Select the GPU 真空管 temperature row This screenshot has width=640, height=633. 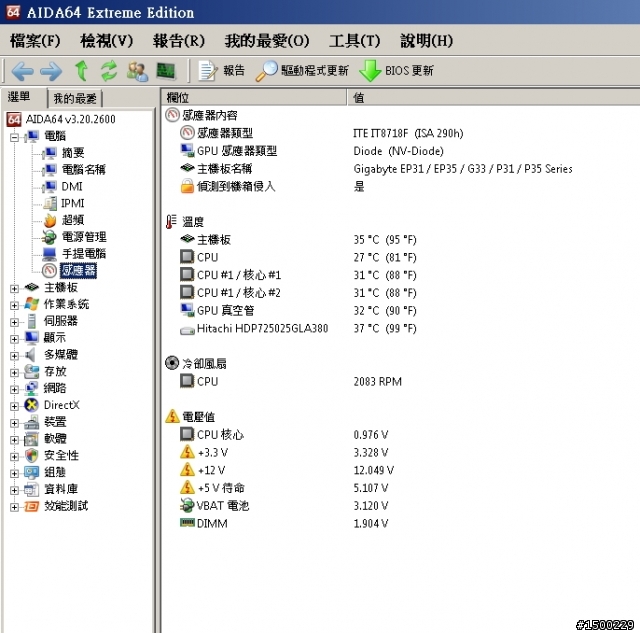[x=298, y=311]
